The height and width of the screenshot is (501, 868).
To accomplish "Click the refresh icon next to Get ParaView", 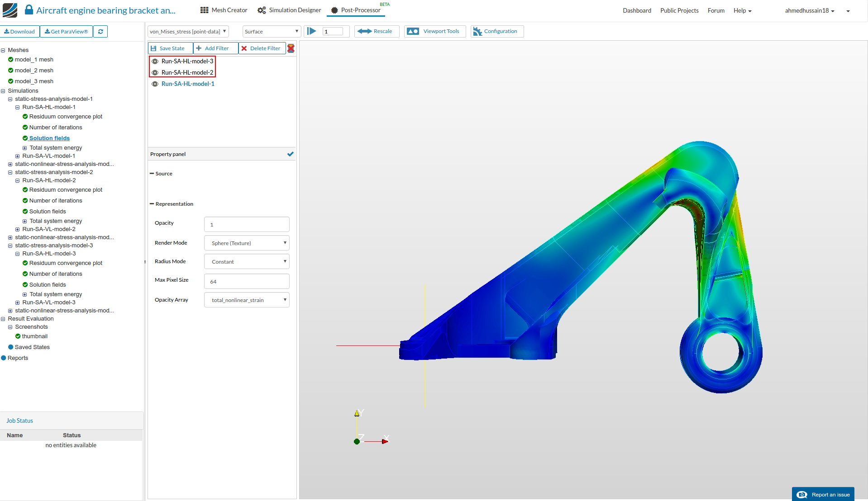I will pos(100,32).
